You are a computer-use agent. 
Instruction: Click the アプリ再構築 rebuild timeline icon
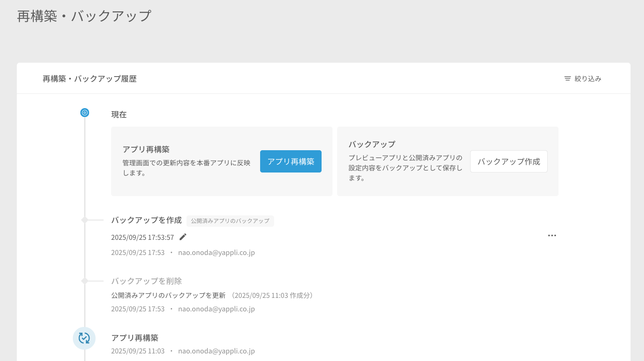coord(84,338)
